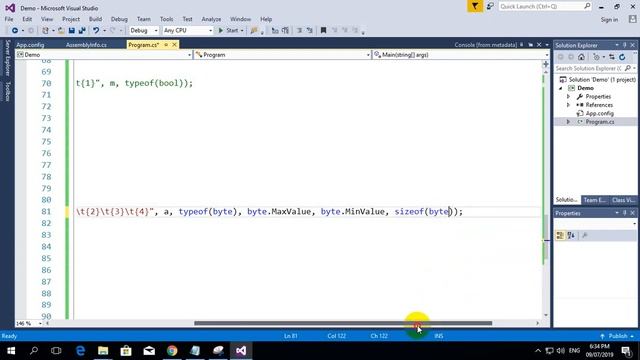This screenshot has height=360, width=640.
Task: Click the feedback icon beside Quick Launch
Action: tap(490, 7)
